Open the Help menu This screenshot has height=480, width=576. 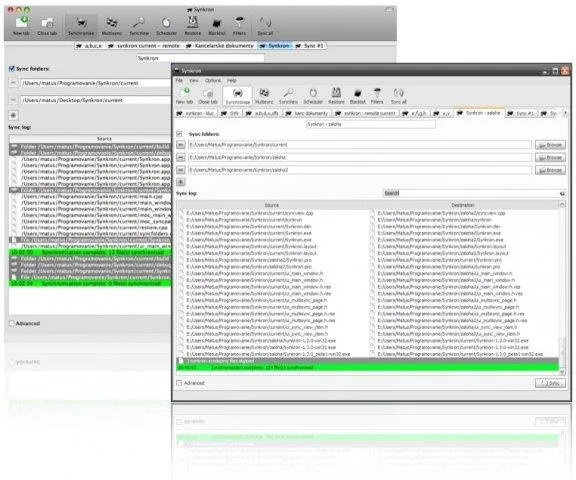tap(231, 80)
